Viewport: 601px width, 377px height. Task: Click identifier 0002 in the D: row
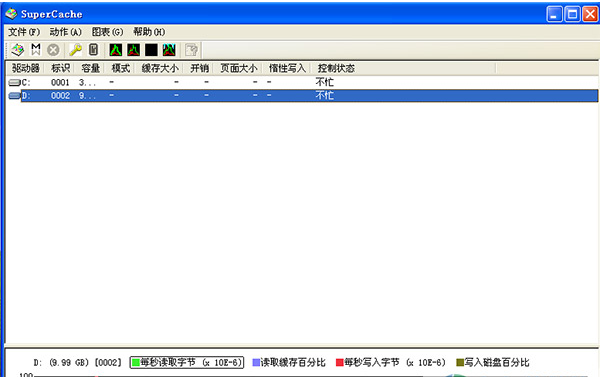(x=60, y=95)
